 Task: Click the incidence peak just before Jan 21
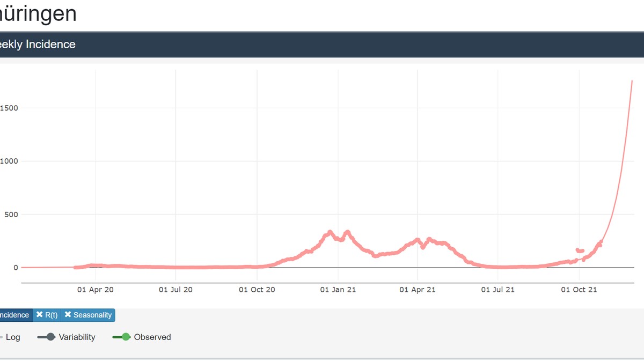tap(330, 232)
